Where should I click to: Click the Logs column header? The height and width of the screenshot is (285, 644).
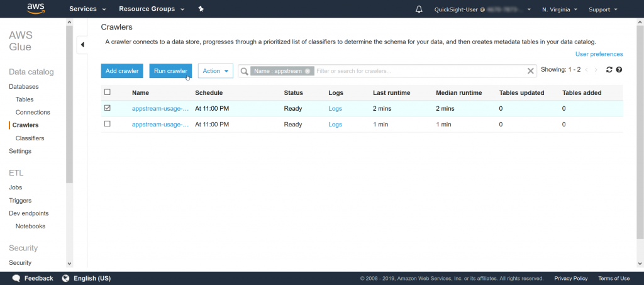point(336,93)
